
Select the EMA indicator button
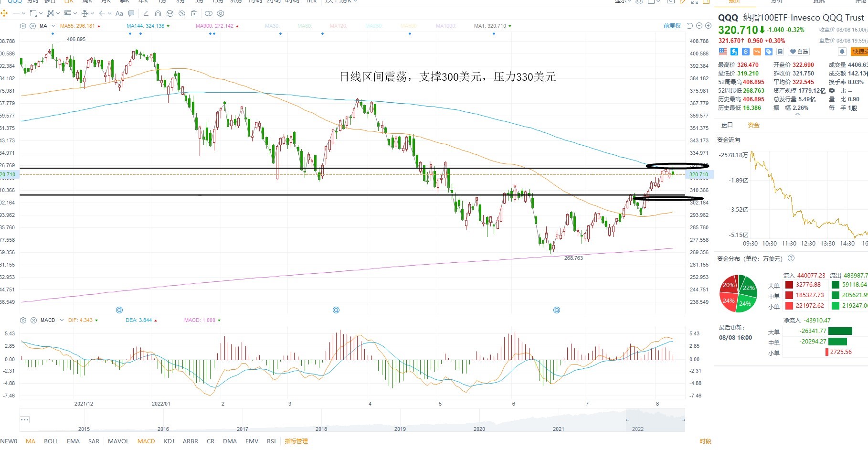pos(73,441)
